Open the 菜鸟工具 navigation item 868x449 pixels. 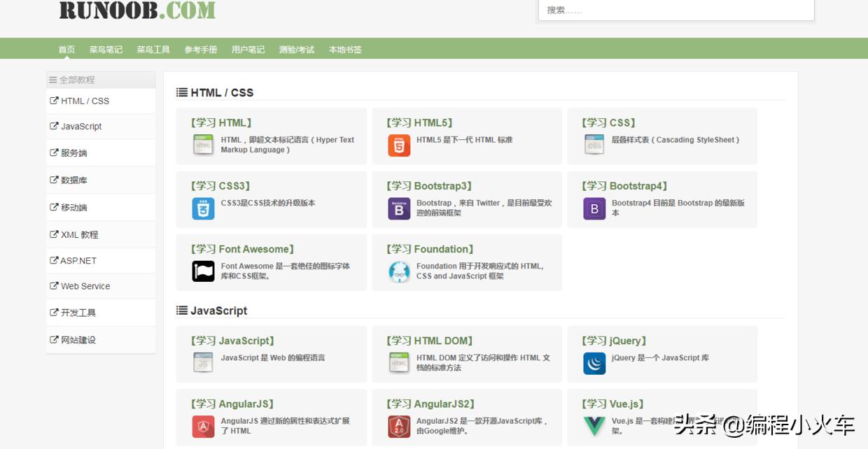pyautogui.click(x=153, y=50)
